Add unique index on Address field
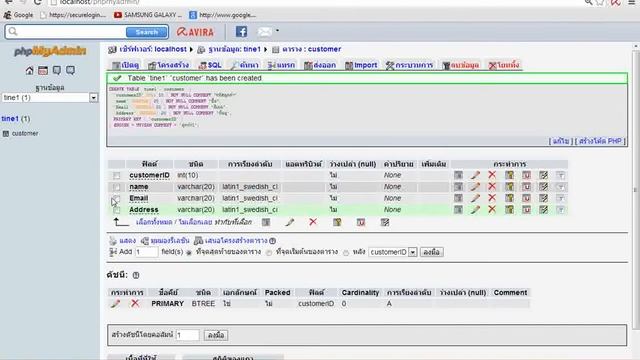Viewport: 640px width, 360px height. pyautogui.click(x=526, y=209)
